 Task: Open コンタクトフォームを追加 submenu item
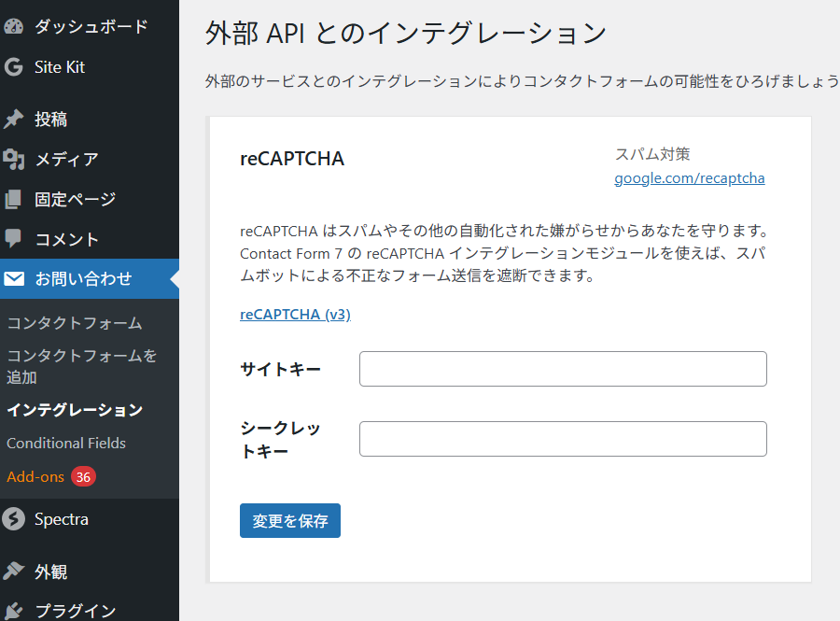(x=81, y=366)
